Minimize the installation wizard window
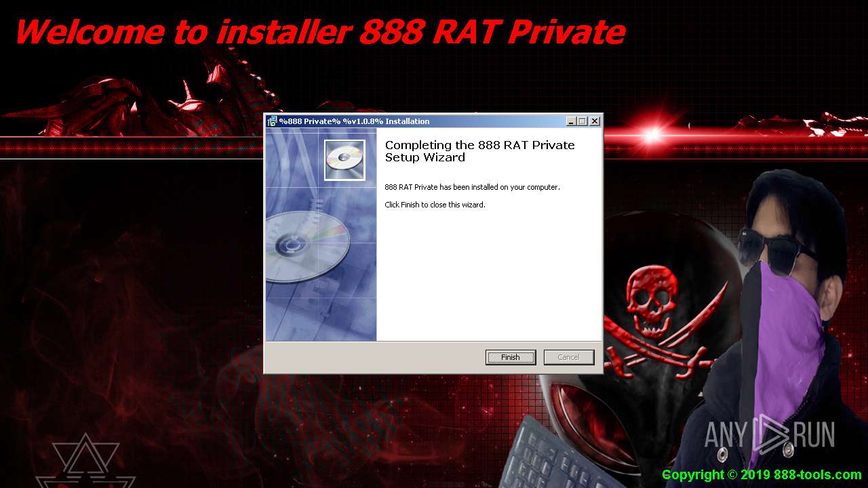Image resolution: width=868 pixels, height=488 pixels. click(571, 121)
